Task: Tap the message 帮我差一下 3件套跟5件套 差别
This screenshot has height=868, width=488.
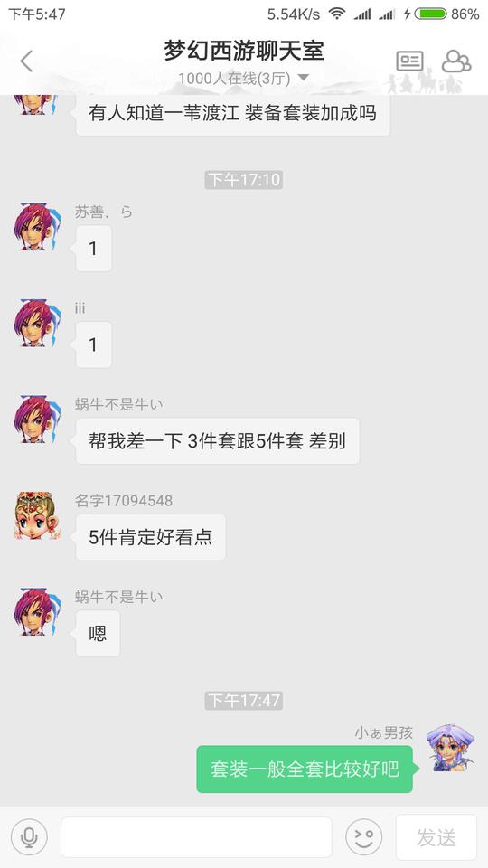Action: click(218, 441)
